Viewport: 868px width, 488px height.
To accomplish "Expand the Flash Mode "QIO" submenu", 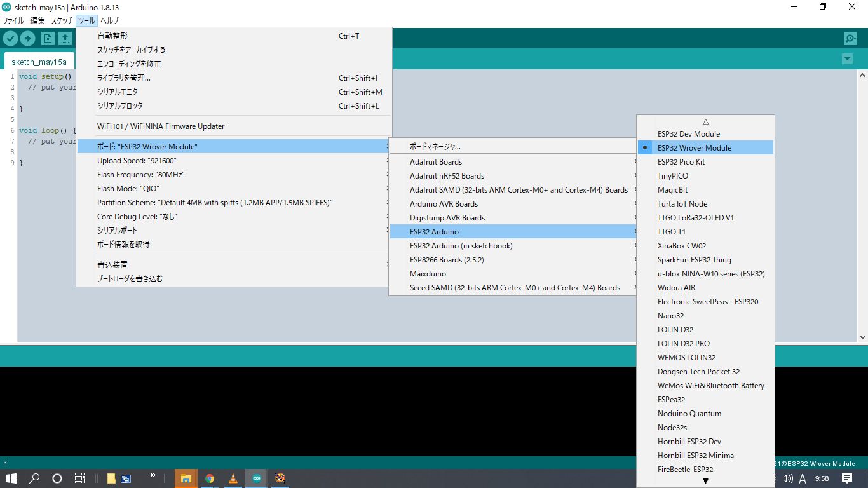I will click(x=234, y=189).
